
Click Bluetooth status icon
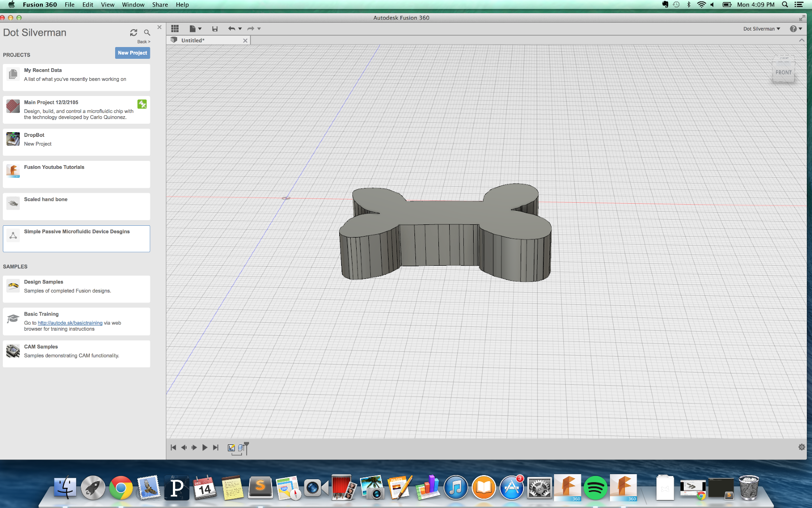tap(689, 5)
